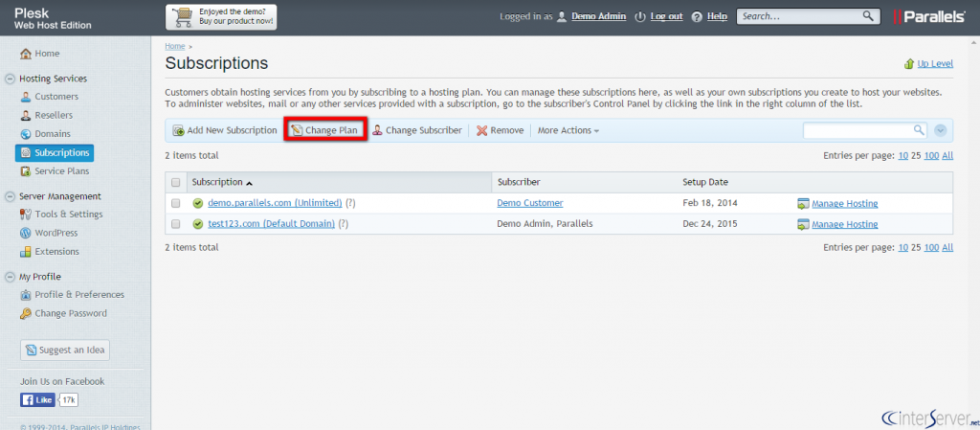Click the Profile & Preferences icon

point(26,295)
